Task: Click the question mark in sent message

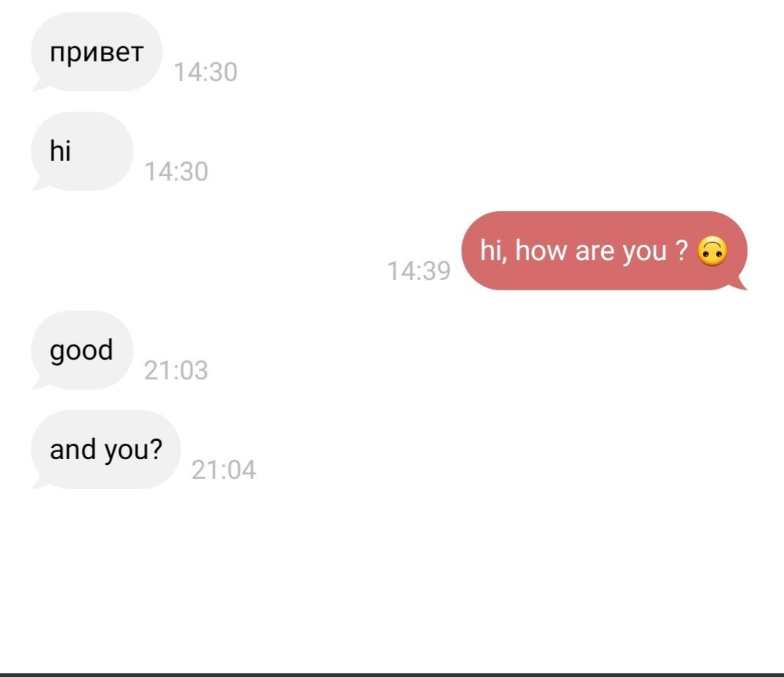Action: 682,250
